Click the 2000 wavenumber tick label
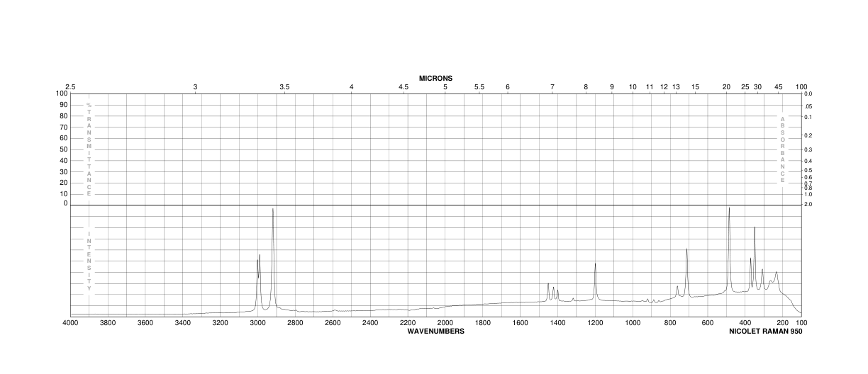The height and width of the screenshot is (374, 868). tap(445, 323)
